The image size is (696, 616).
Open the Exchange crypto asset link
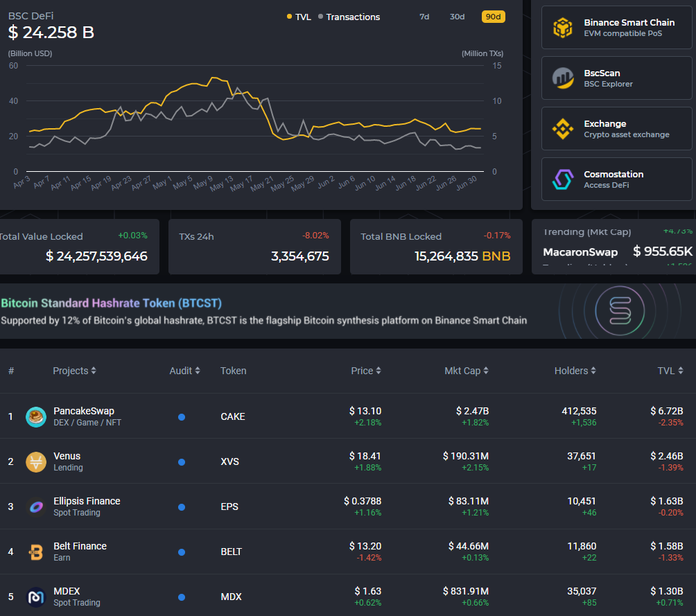pos(616,129)
